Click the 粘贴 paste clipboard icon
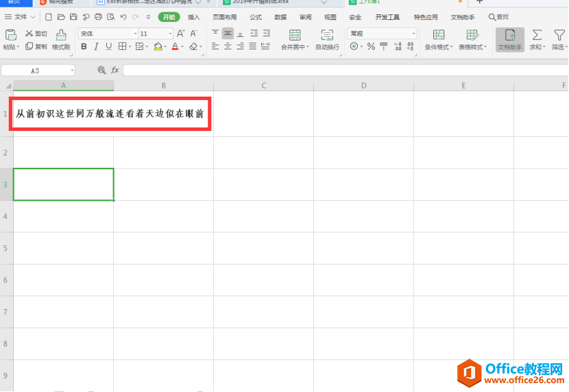 click(10, 35)
